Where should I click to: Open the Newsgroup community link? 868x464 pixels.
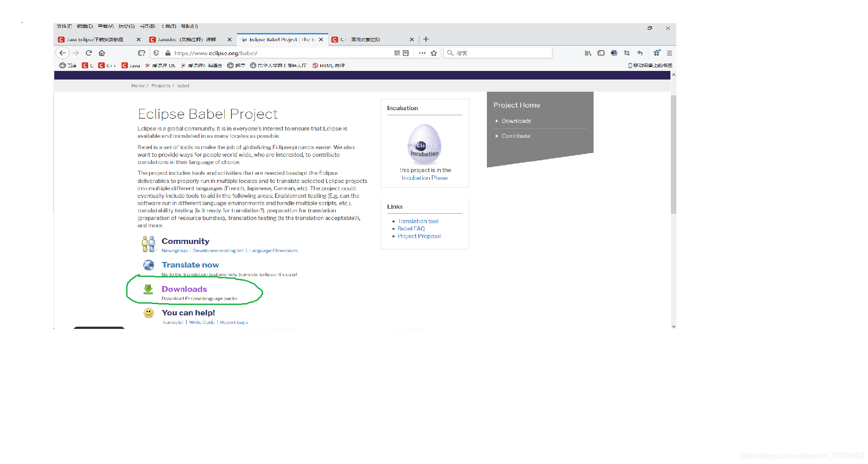pyautogui.click(x=174, y=251)
